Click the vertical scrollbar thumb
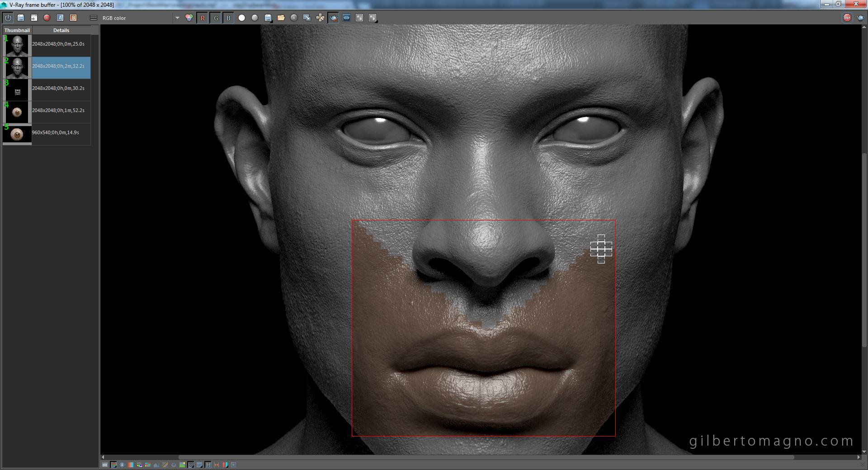The image size is (868, 470). [865, 250]
